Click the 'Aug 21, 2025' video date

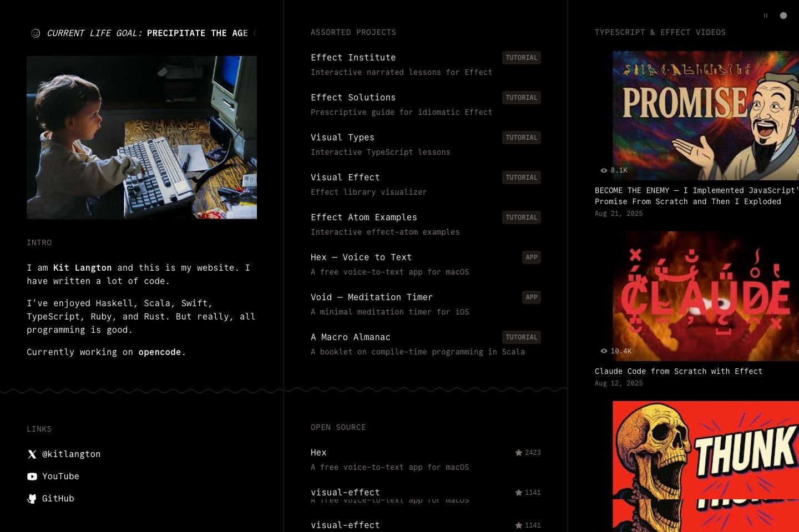tap(619, 214)
